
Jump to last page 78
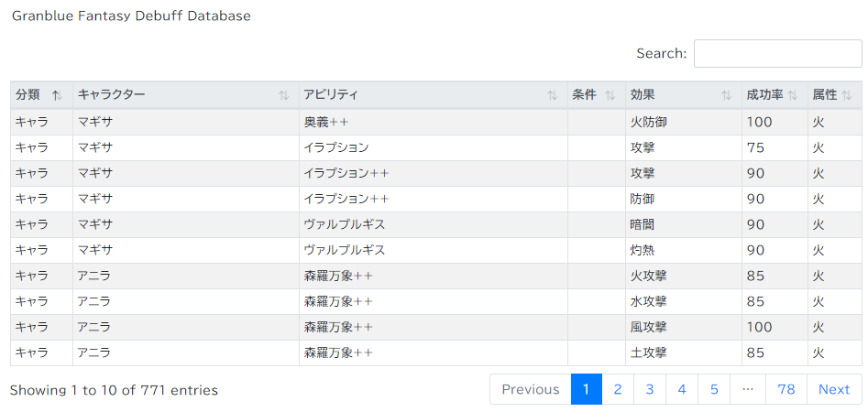tap(786, 389)
